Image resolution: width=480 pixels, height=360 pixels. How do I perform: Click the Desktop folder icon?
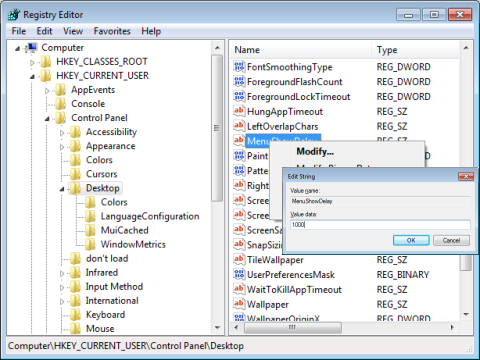75,188
